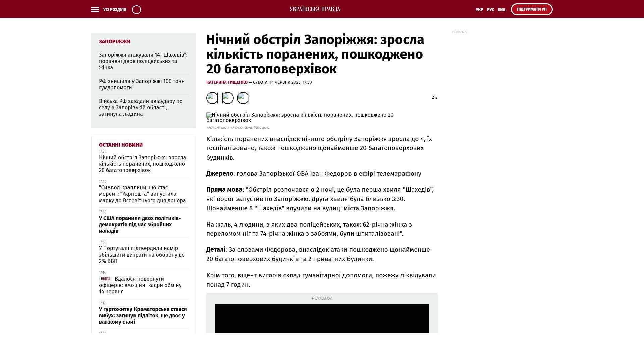Click the bold Джерело label in article
Image resolution: width=644 pixels, height=362 pixels.
click(220, 174)
